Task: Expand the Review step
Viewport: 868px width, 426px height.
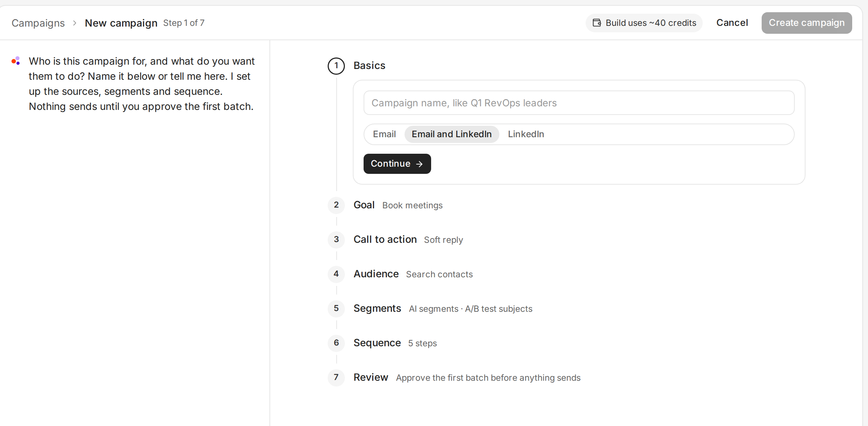Action: coord(371,378)
